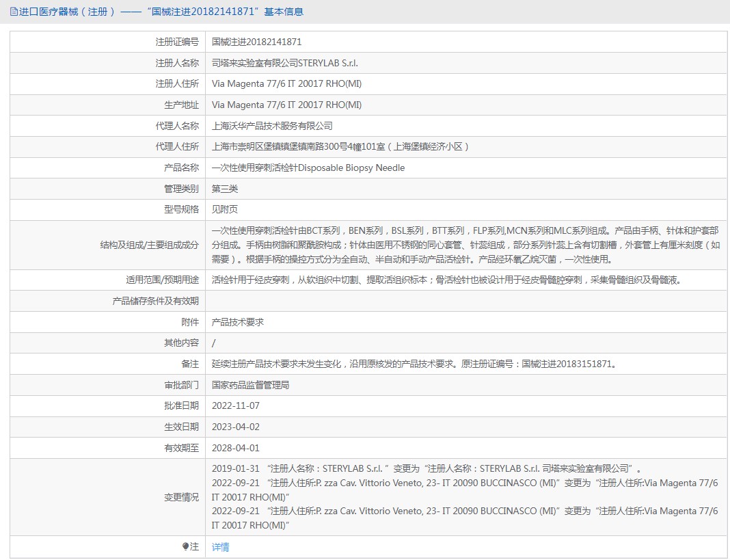This screenshot has width=730, height=560.
Task: Select registration number 国械注进20182141871 cell
Action: 256,42
